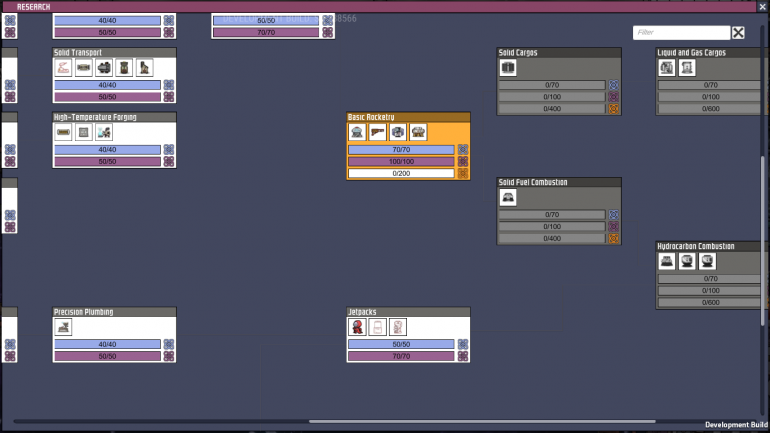Click the first tank icon in Liquid and Gas Cargos
Image resolution: width=770 pixels, height=433 pixels.
667,68
